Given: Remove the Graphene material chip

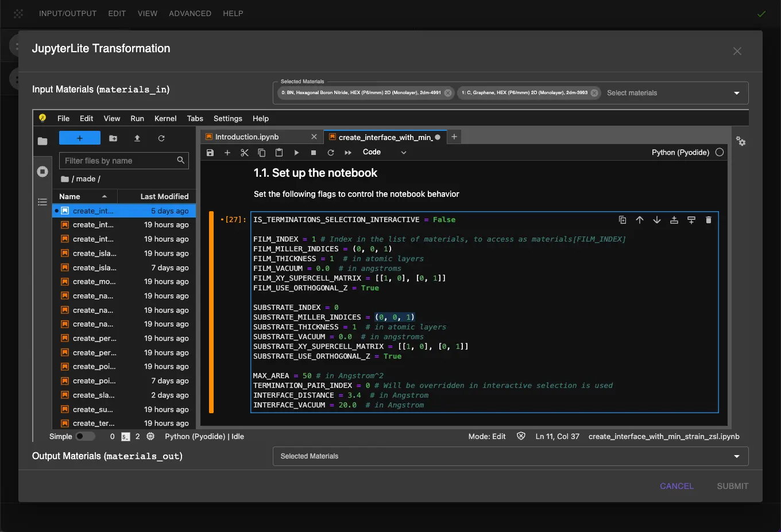Looking at the screenshot, I should coord(594,93).
